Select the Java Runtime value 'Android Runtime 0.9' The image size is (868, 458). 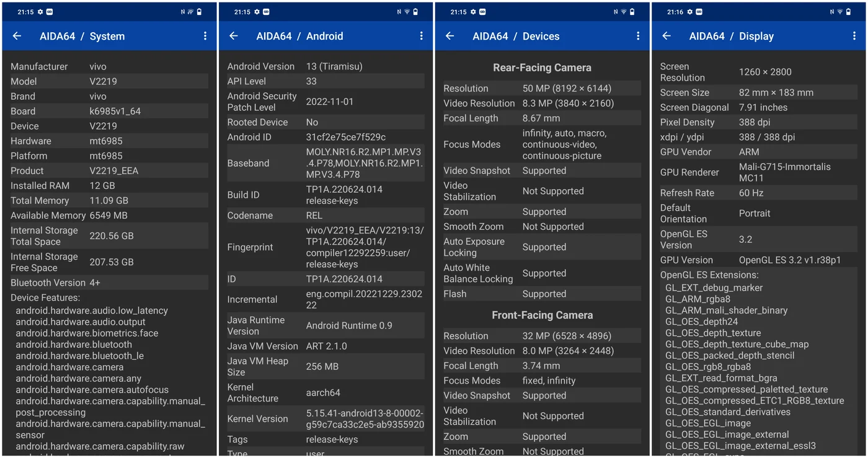tap(349, 325)
